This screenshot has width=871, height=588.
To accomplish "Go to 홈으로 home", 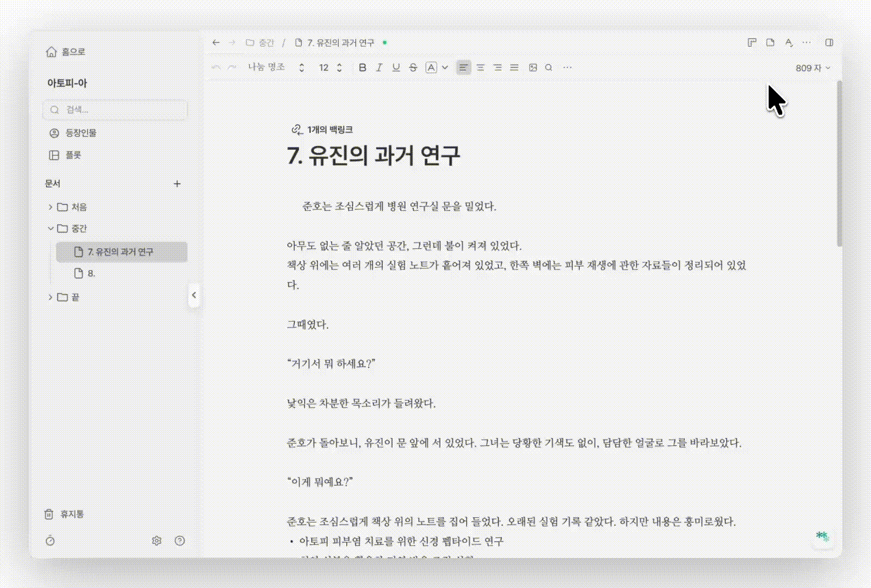I will 66,52.
